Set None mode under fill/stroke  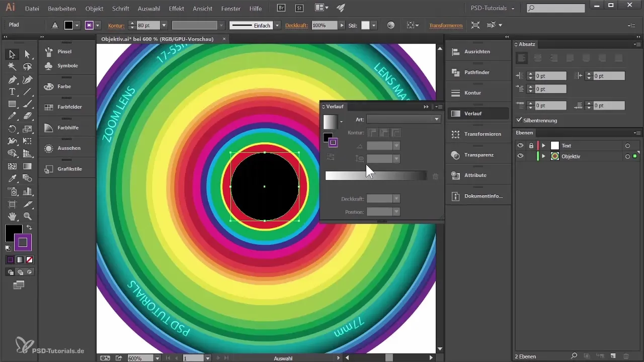click(30, 260)
